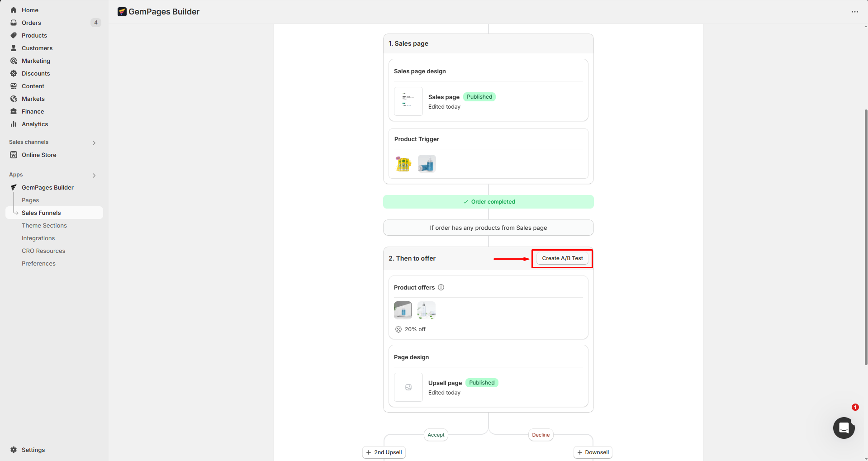Open the Analytics bar chart icon
Screen dimensions: 868x461
pyautogui.click(x=14, y=124)
